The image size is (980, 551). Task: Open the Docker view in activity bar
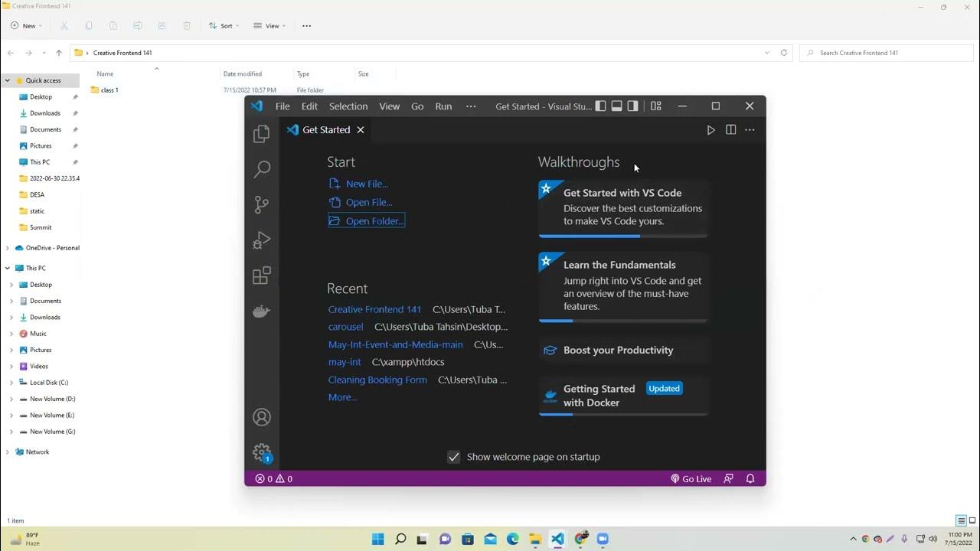[262, 311]
